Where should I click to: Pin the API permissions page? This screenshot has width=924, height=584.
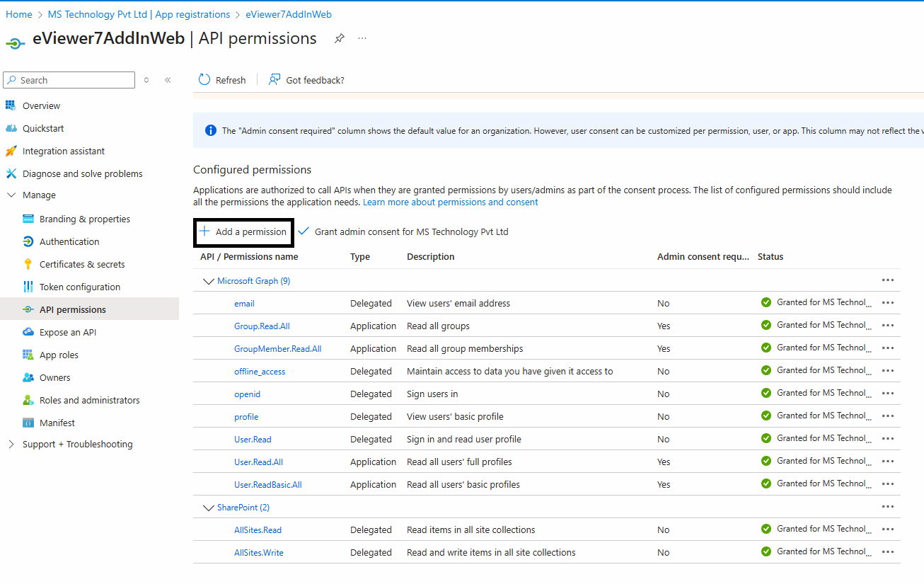(339, 40)
